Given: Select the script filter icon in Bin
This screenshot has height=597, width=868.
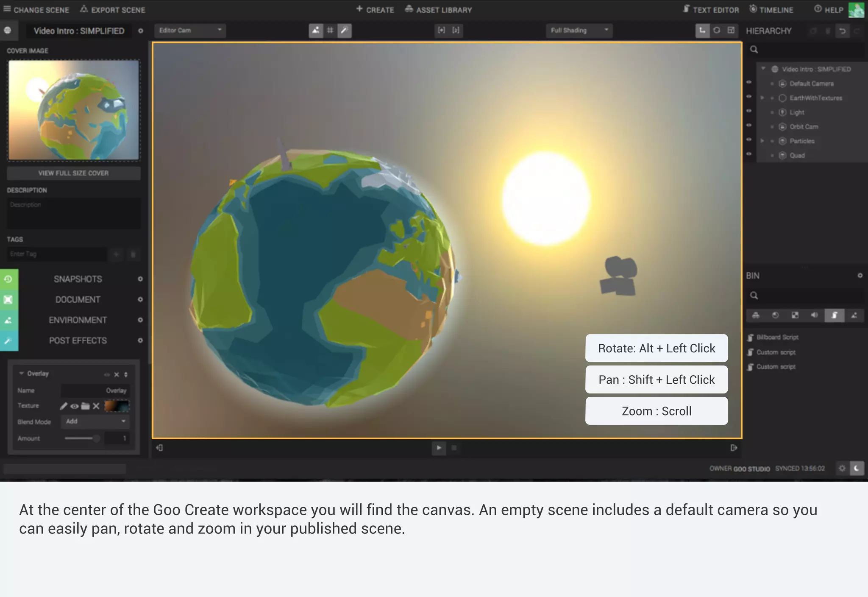Looking at the screenshot, I should pos(834,315).
